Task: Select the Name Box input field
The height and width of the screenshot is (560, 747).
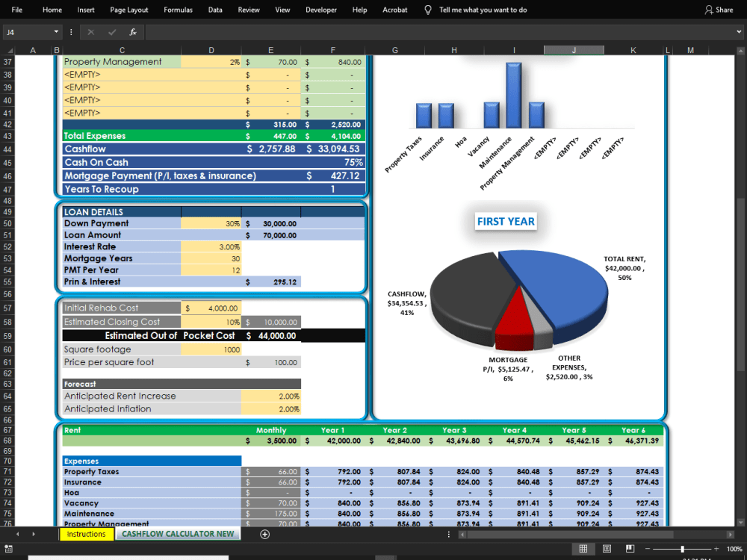Action: pyautogui.click(x=26, y=31)
